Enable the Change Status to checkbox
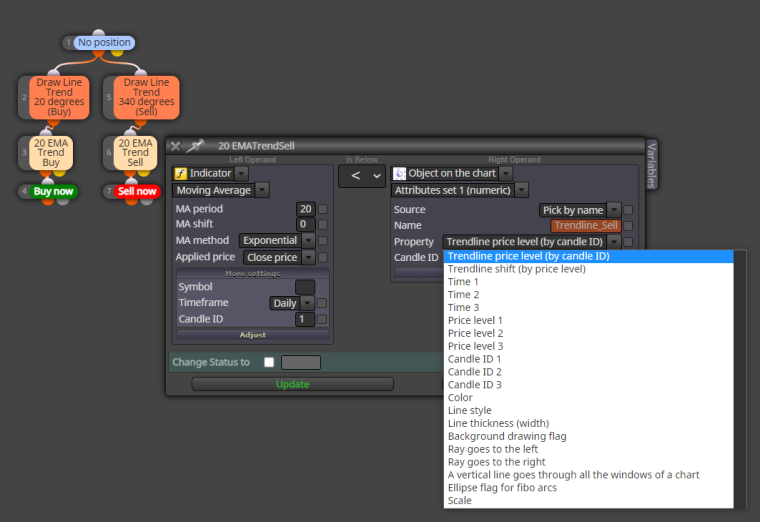 coord(269,362)
